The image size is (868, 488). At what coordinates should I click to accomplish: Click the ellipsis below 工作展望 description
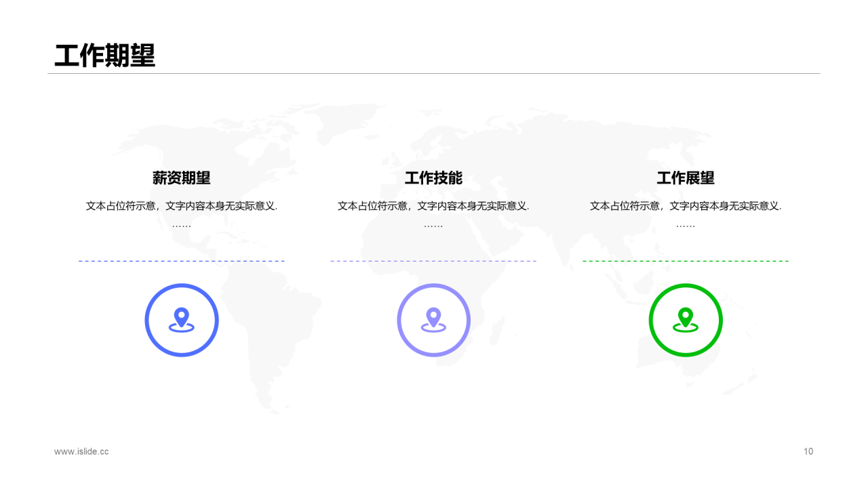(686, 225)
